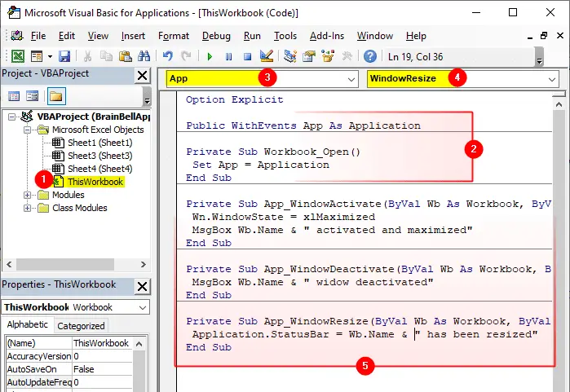Click the Cut scissors icon
570x392 pixels.
pos(87,56)
